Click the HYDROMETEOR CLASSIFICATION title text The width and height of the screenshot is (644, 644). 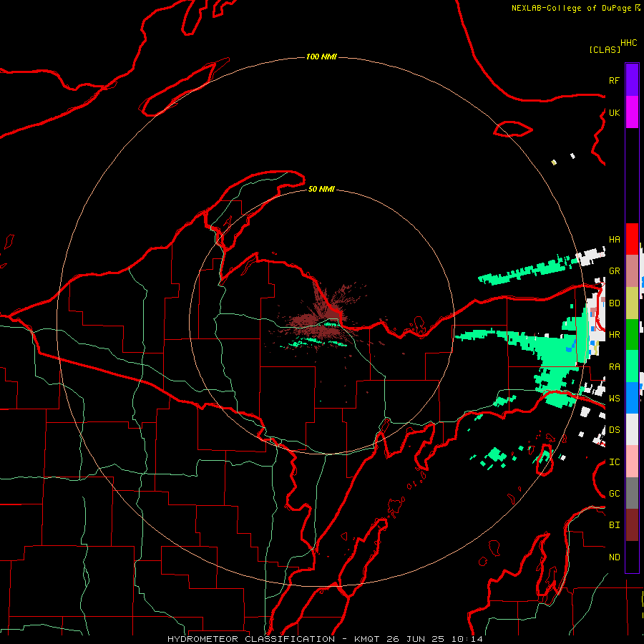point(251,639)
